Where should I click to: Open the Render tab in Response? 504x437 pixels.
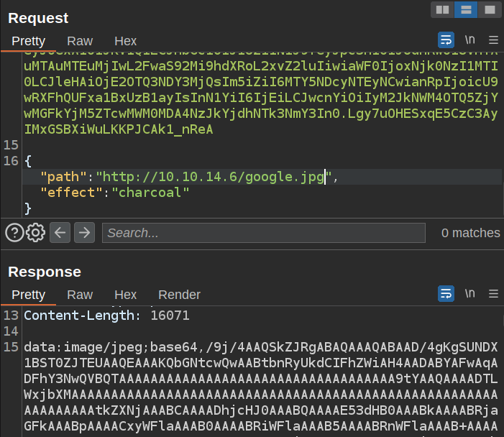point(179,295)
